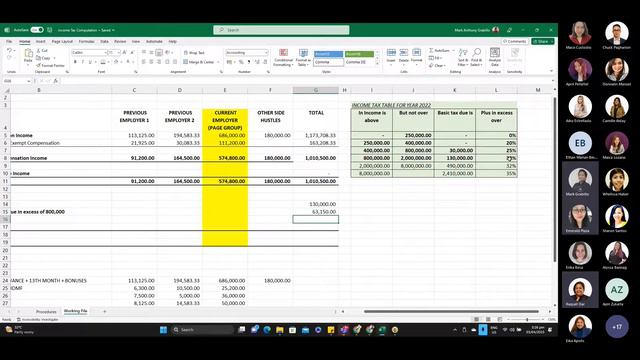
Task: Click the Paste clipboard icon
Action: [x=28, y=53]
